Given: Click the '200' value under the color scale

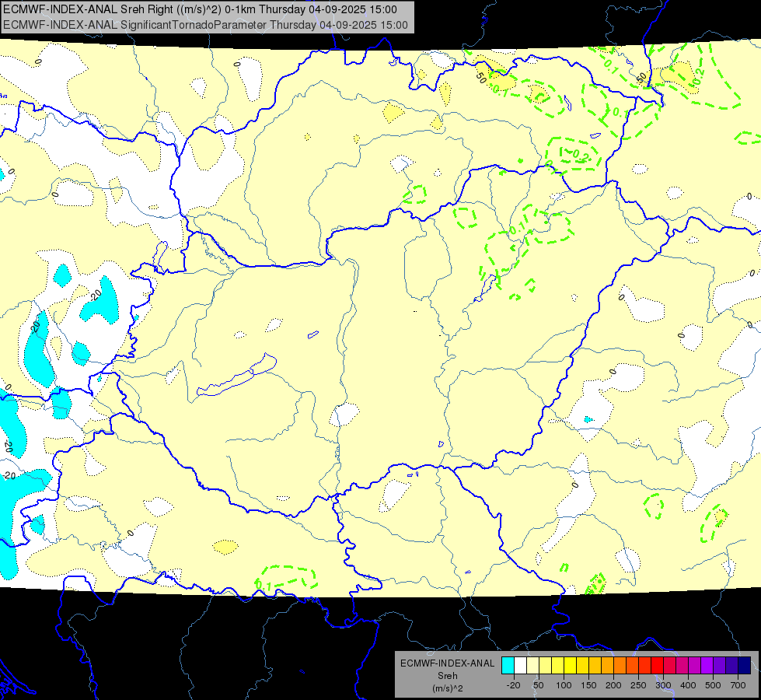Looking at the screenshot, I should click(x=613, y=685).
